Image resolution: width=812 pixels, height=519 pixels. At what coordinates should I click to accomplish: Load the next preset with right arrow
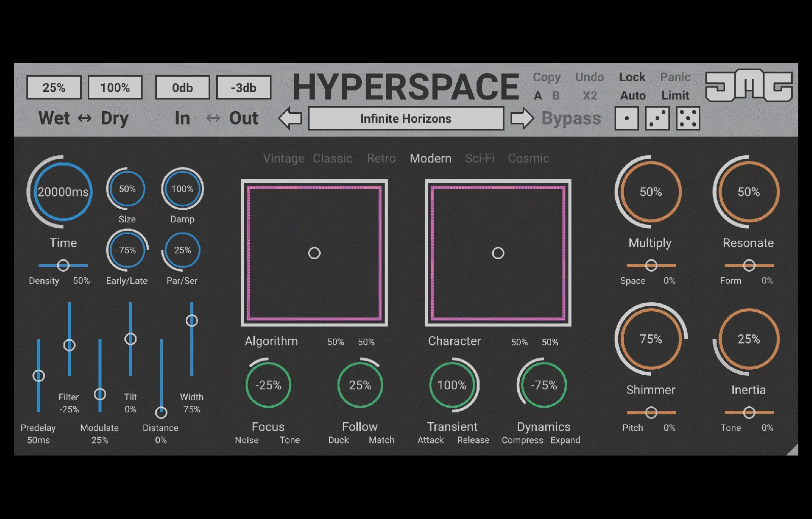pyautogui.click(x=522, y=118)
